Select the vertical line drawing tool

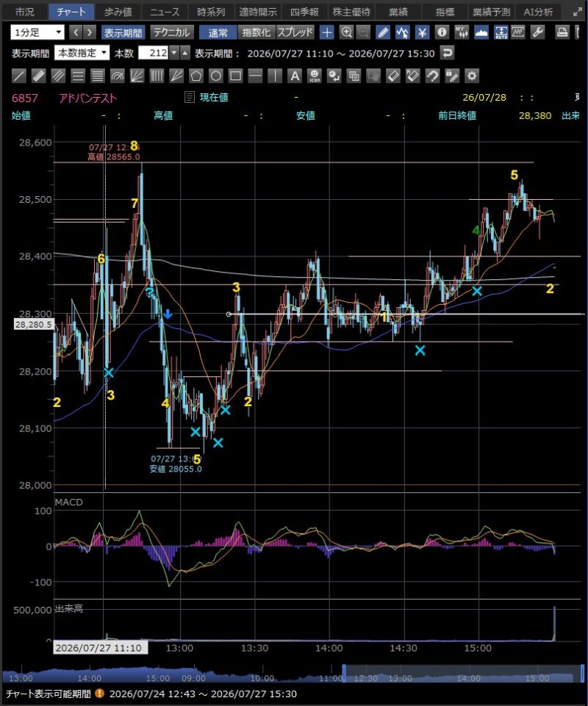[x=275, y=76]
